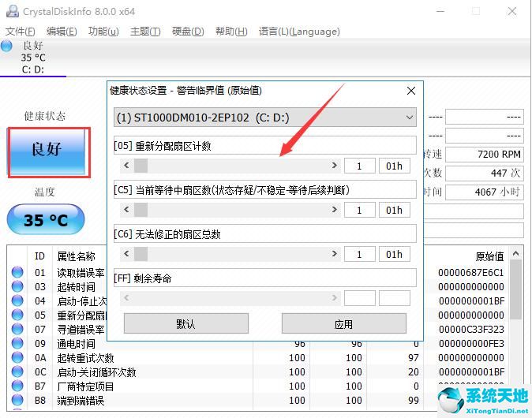The width and height of the screenshot is (532, 418).
Task: Click the 7200 RPM rotation speed field
Action: click(x=484, y=155)
